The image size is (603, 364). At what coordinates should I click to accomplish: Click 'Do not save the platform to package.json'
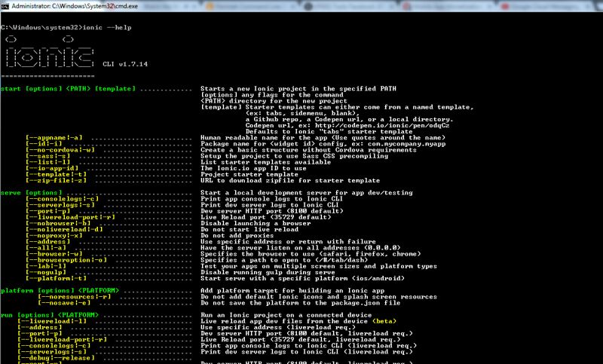coord(301,303)
